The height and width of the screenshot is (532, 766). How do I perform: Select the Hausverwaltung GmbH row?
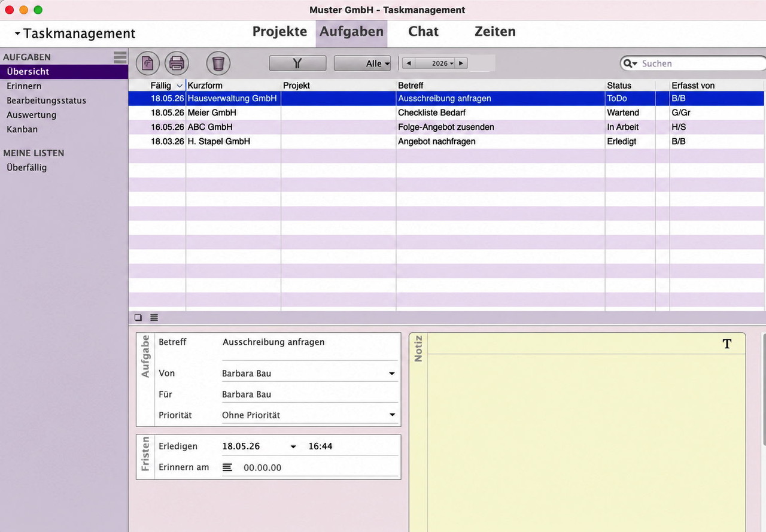pyautogui.click(x=446, y=98)
